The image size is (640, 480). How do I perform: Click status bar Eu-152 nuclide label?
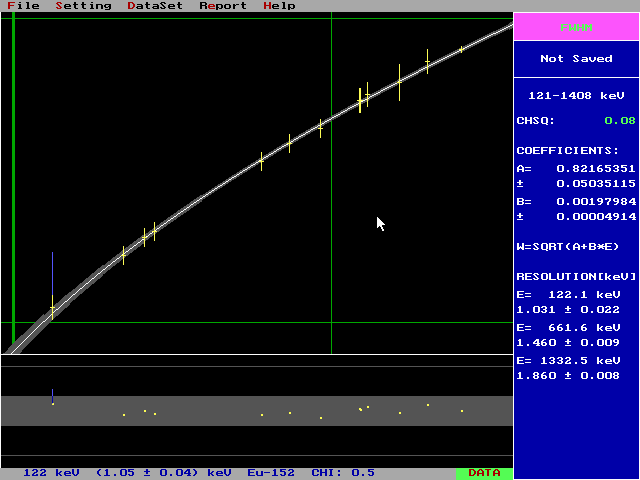tap(271, 473)
